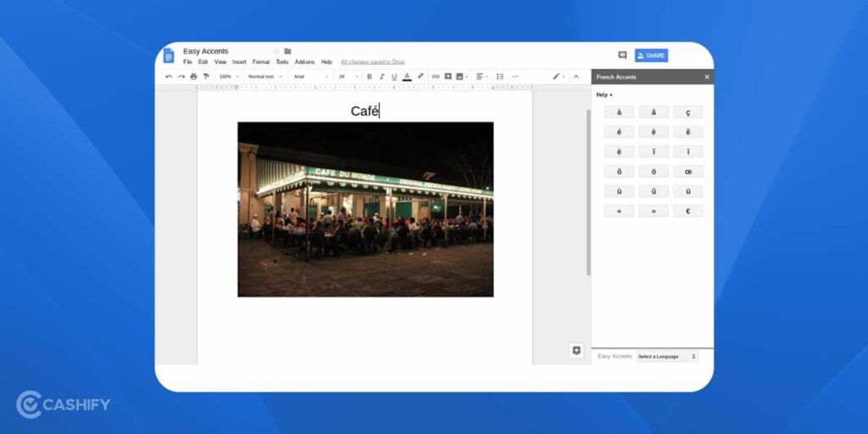Add a comment from toolbar
The height and width of the screenshot is (434, 868).
coord(448,76)
